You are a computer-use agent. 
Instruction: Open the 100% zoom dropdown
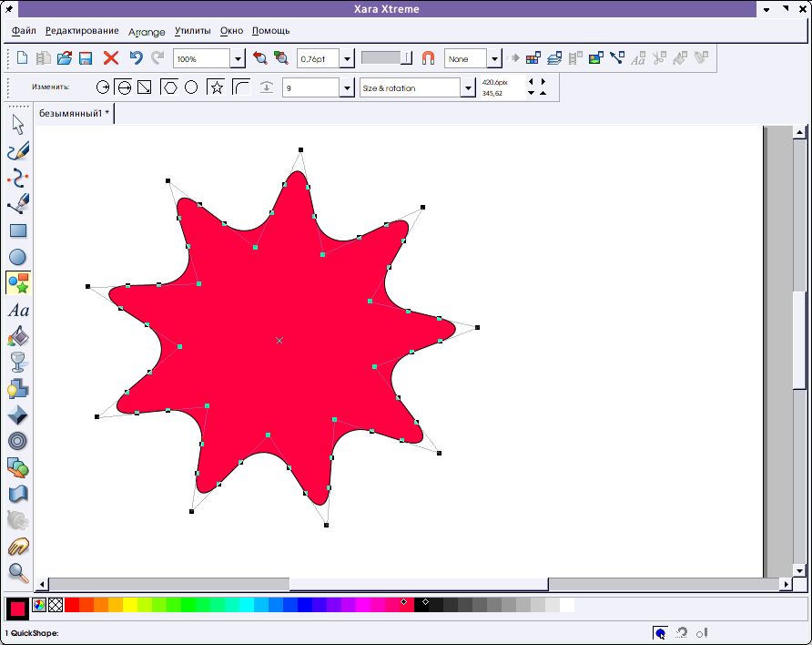coord(238,59)
